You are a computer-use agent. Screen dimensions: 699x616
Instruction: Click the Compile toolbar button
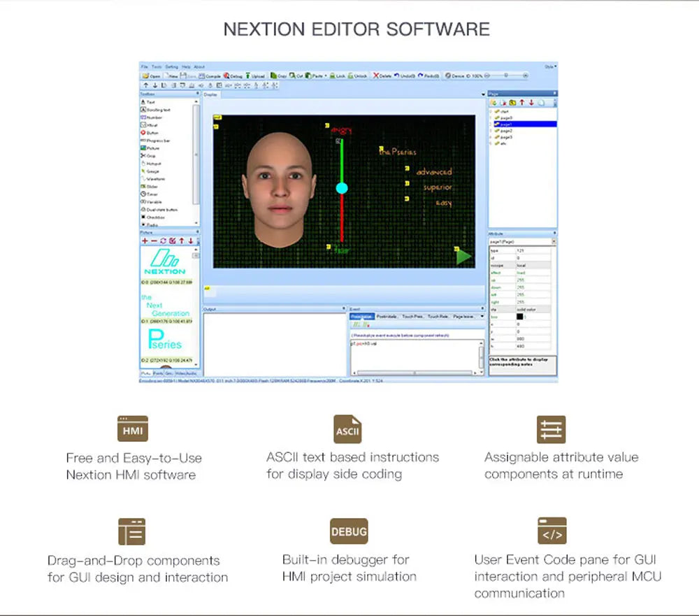point(210,76)
